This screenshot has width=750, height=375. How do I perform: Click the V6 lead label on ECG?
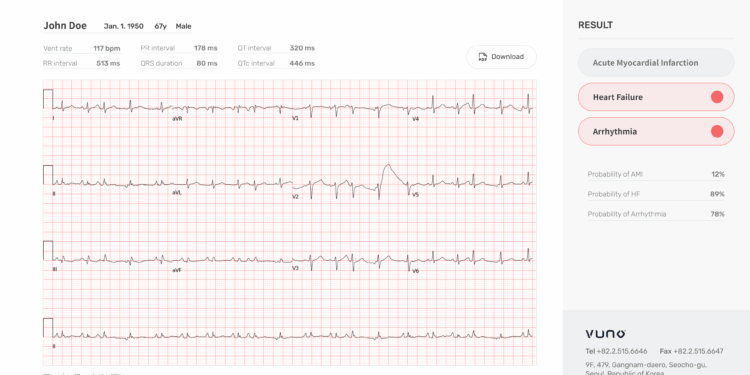click(x=416, y=271)
